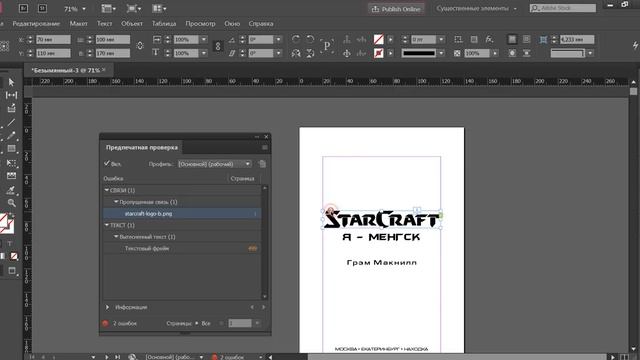Select the Pencil tool
This screenshot has height=360, width=640.
[x=11, y=135]
